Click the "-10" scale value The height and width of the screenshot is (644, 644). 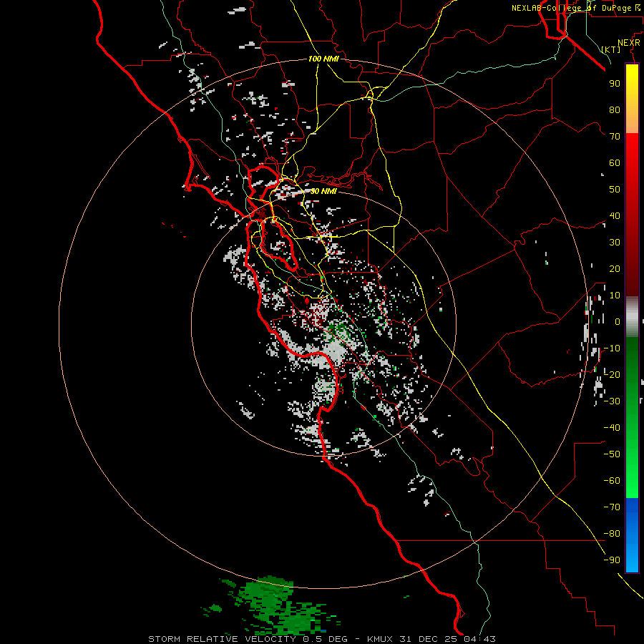(612, 348)
